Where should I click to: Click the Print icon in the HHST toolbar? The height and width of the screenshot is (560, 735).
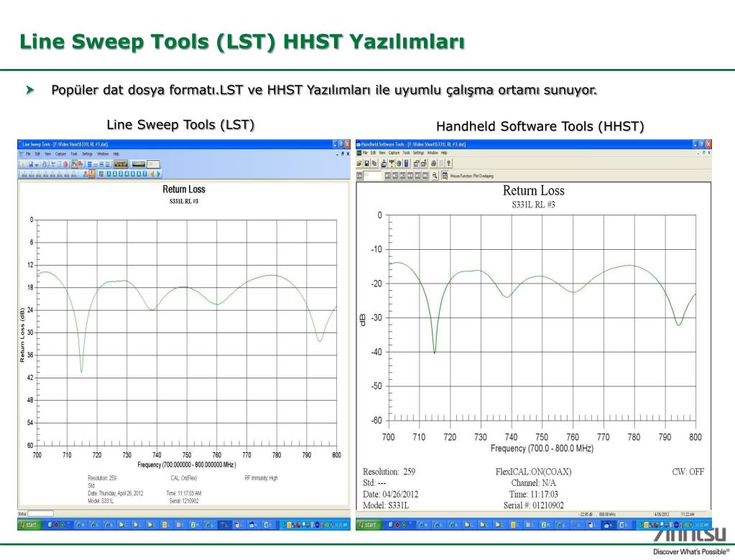click(x=433, y=164)
